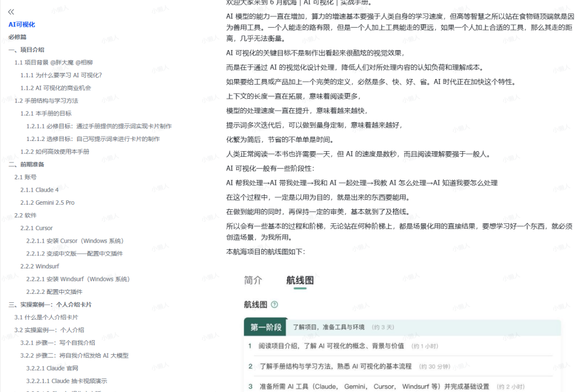The height and width of the screenshot is (392, 578).
Task: Go to 3.2 实操案例一:个人介绍
Action: [x=49, y=330]
